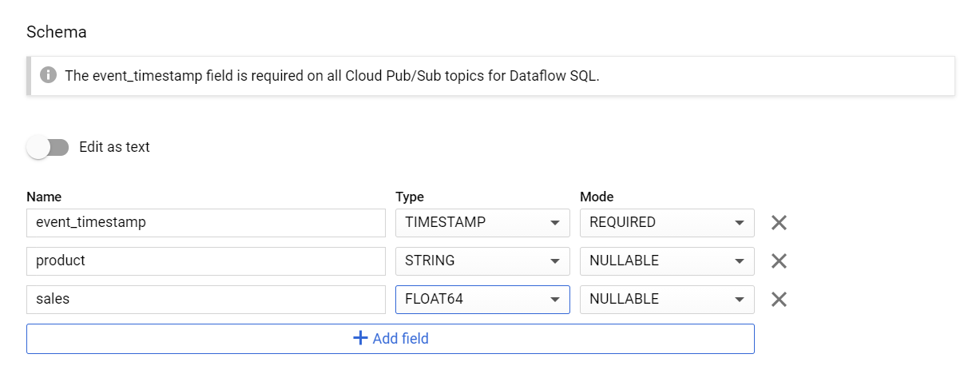Delete the product field using its X icon
The height and width of the screenshot is (366, 980).
click(x=779, y=261)
